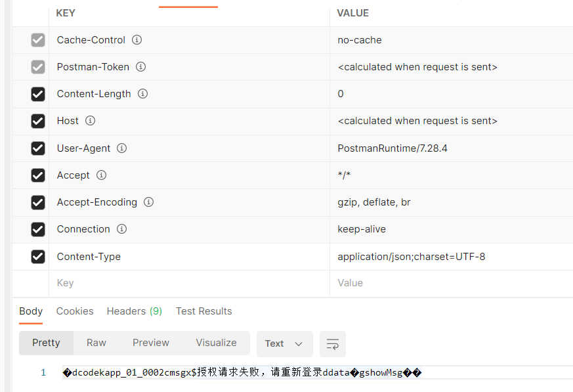Open the response Cookies tab

tap(75, 311)
